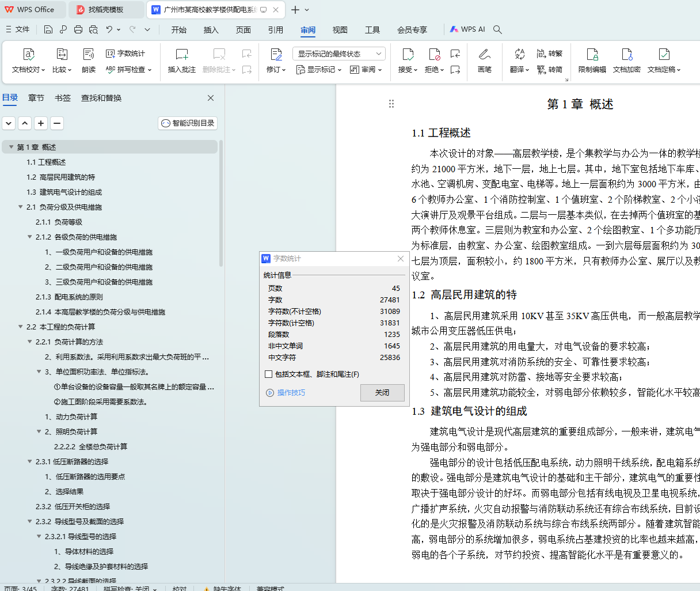Click 限制编辑 restrict editing
Screen dimensions: 700x591
pyautogui.click(x=592, y=60)
